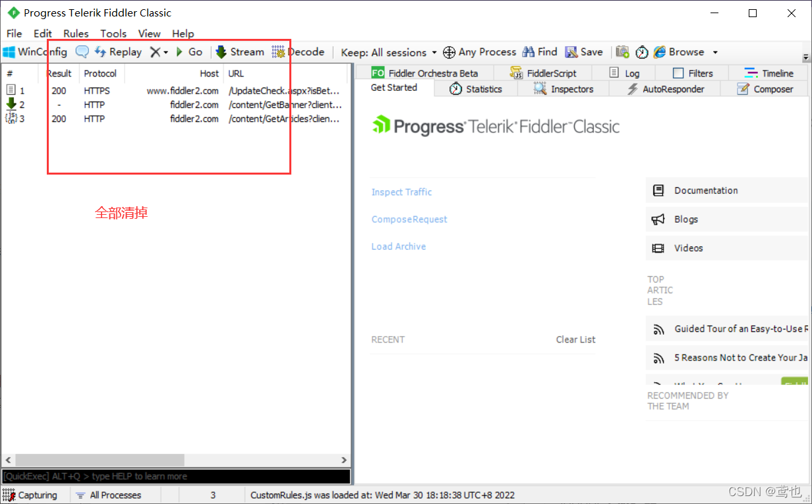Sort sessions by Protocol column header
The image size is (812, 504).
pyautogui.click(x=101, y=74)
